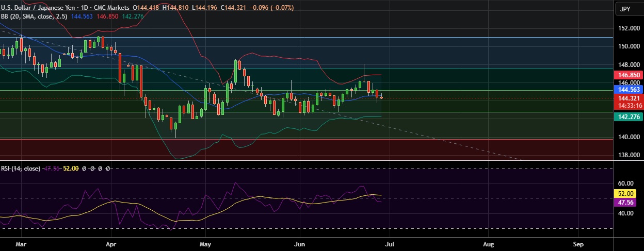The image size is (644, 251).
Task: Click the 138.000 price axis label
Action: (x=630, y=155)
